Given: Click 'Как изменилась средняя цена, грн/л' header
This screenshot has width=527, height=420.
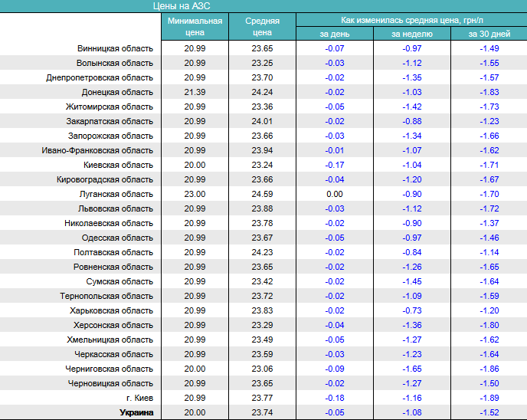Looking at the screenshot, I should (x=411, y=20).
